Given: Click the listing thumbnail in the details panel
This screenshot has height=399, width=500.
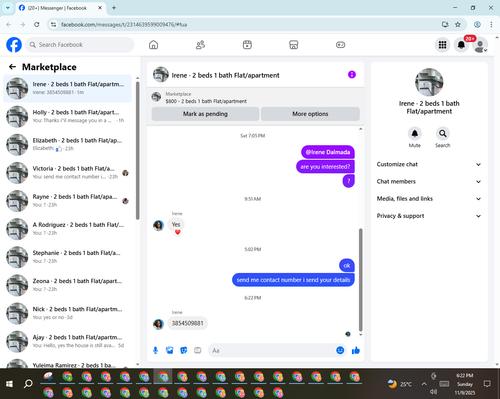Looking at the screenshot, I should click(x=429, y=82).
